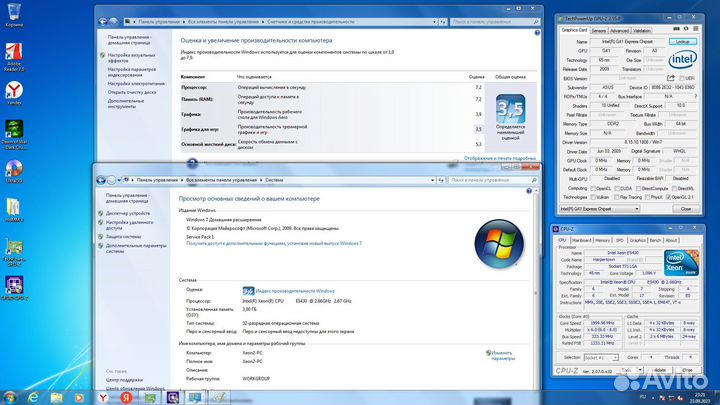Switch to the Advanced tab in GPU-Z
This screenshot has height=405, width=720.
point(619,31)
